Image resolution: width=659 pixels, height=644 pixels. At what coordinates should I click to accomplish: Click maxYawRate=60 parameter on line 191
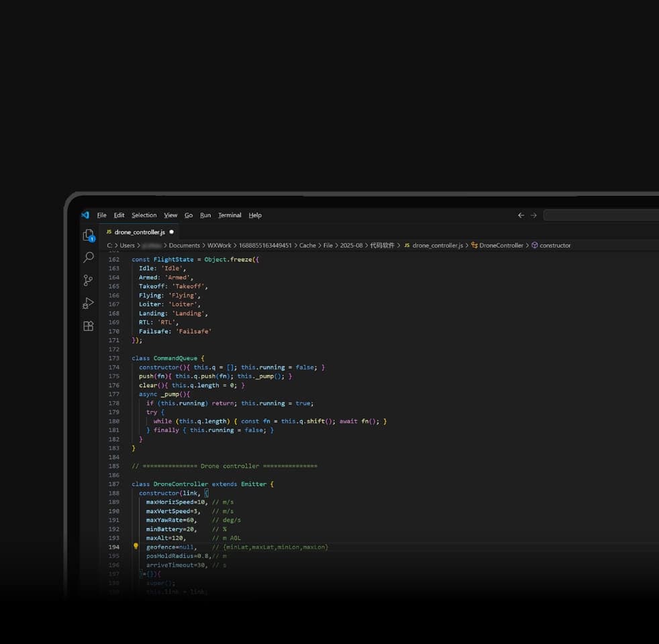tap(170, 520)
